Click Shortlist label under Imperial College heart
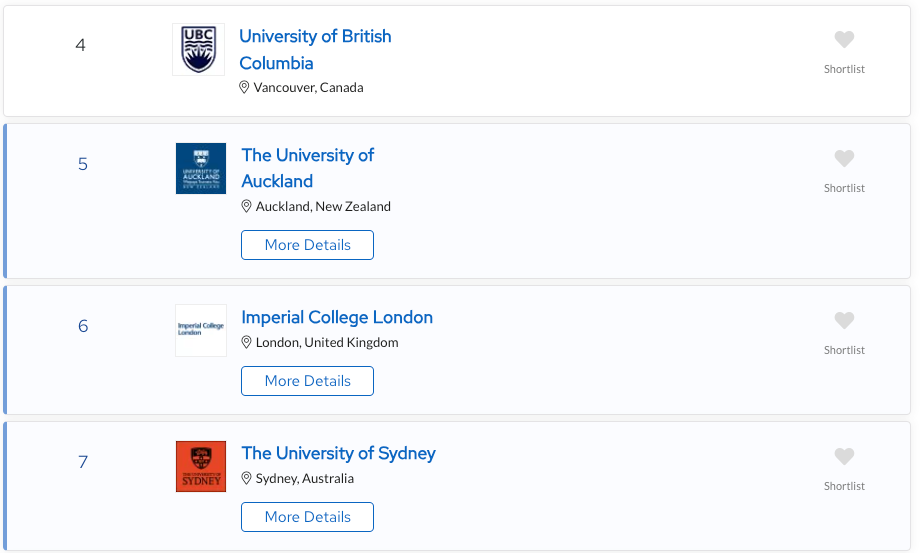The height and width of the screenshot is (553, 920). click(844, 350)
